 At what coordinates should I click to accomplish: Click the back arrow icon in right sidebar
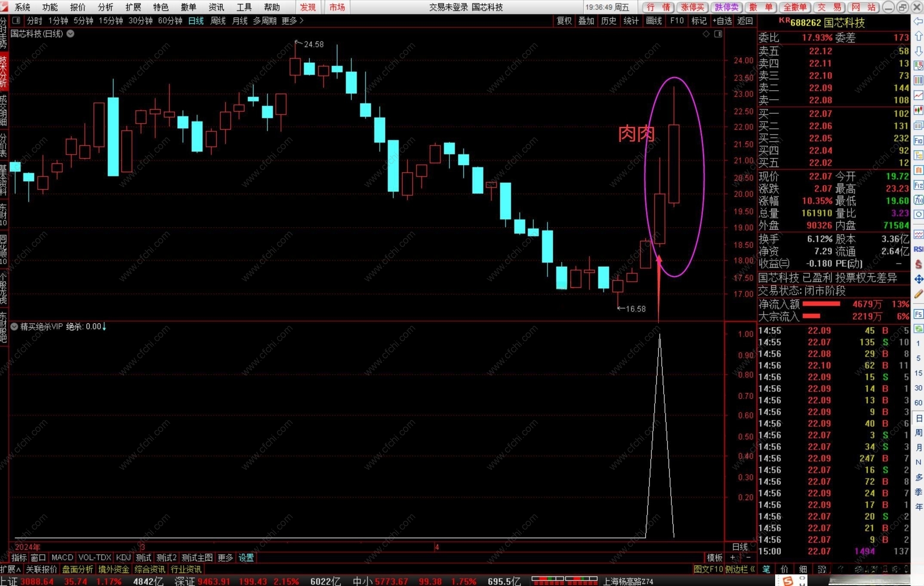(x=918, y=21)
